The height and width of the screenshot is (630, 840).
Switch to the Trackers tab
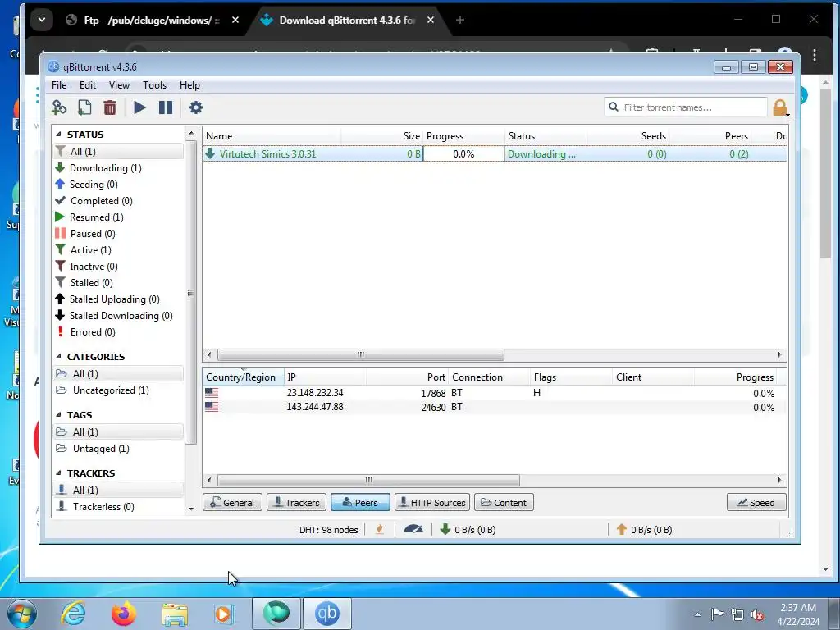(296, 503)
